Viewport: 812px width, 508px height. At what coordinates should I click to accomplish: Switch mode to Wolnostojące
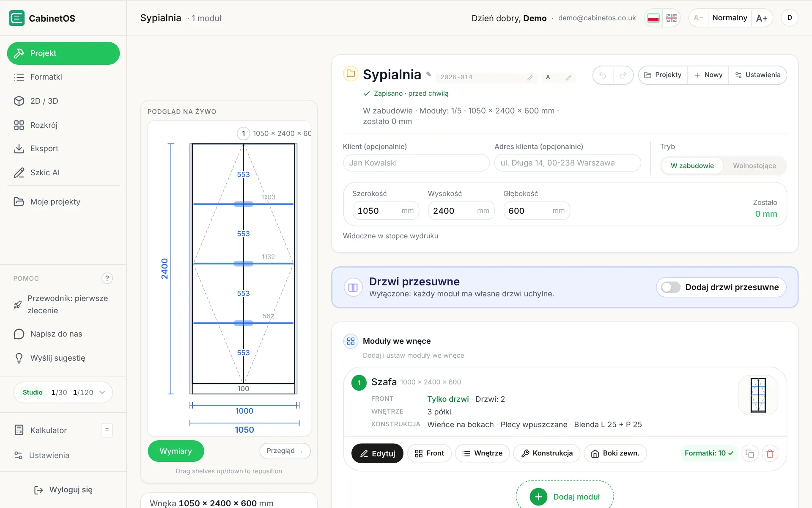pos(754,166)
